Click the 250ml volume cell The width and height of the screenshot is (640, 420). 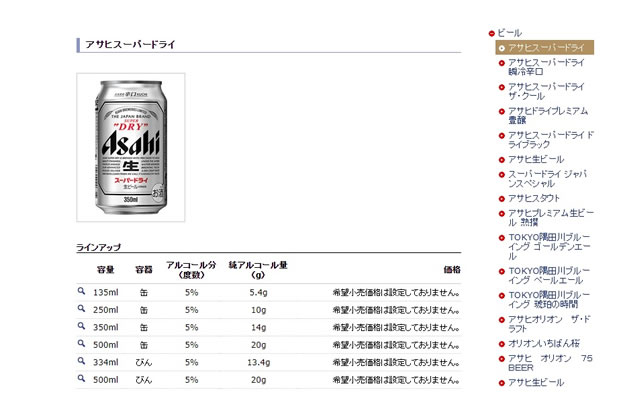[x=106, y=310]
